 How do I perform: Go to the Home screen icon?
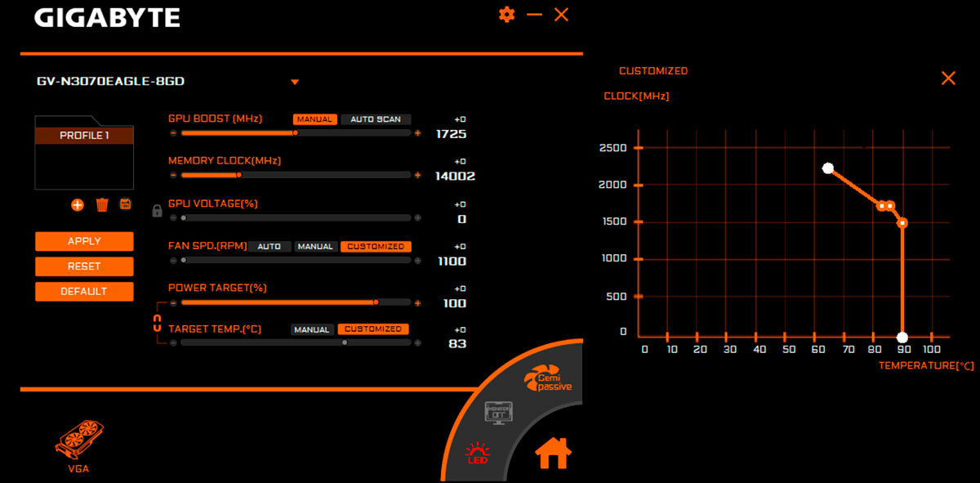(x=553, y=451)
